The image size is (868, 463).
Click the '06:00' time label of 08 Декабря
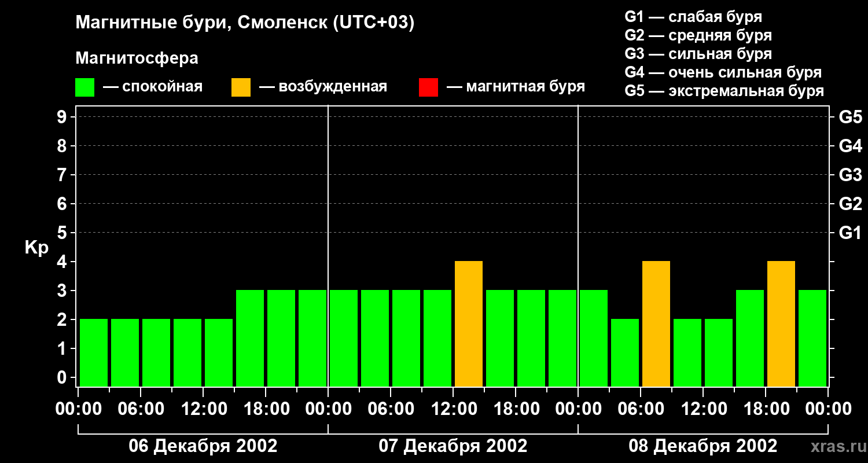point(641,409)
